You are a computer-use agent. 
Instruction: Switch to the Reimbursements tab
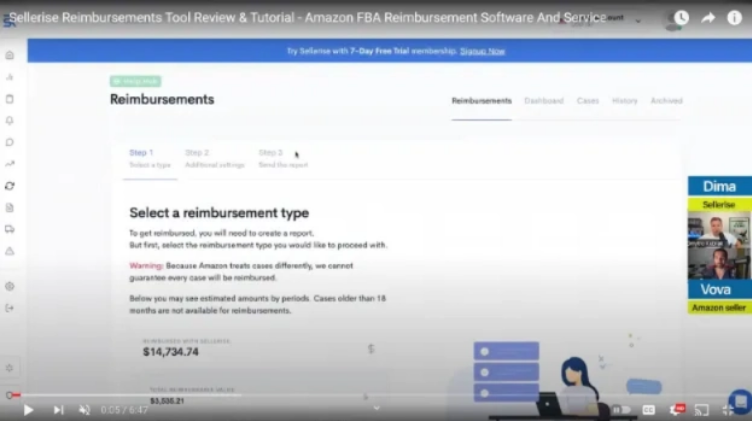tap(482, 101)
